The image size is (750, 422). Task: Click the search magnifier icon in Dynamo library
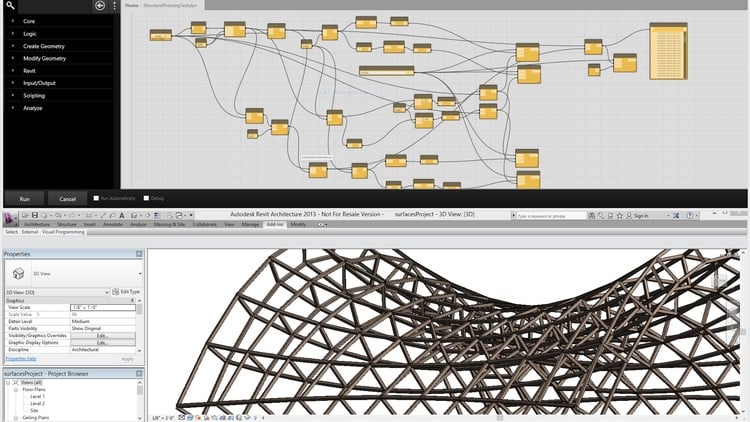11,6
